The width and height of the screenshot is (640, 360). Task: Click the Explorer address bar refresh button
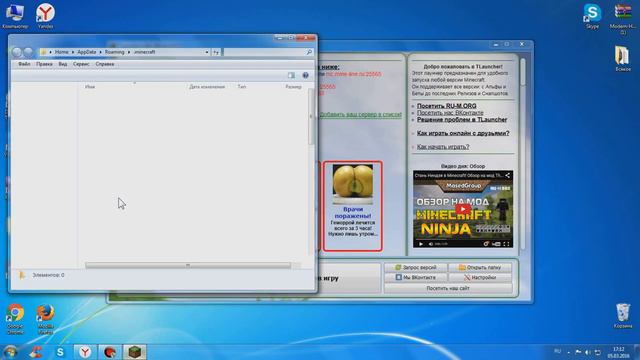216,52
